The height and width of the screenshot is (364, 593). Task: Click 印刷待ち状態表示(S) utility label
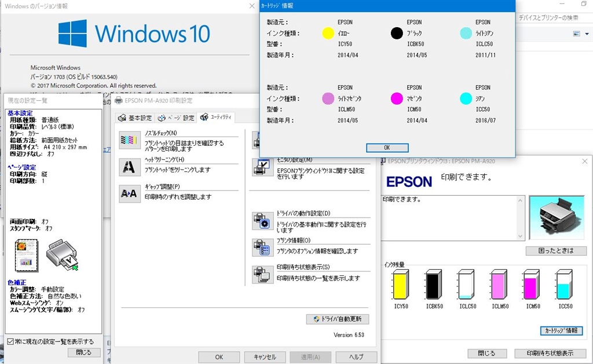coord(303,267)
